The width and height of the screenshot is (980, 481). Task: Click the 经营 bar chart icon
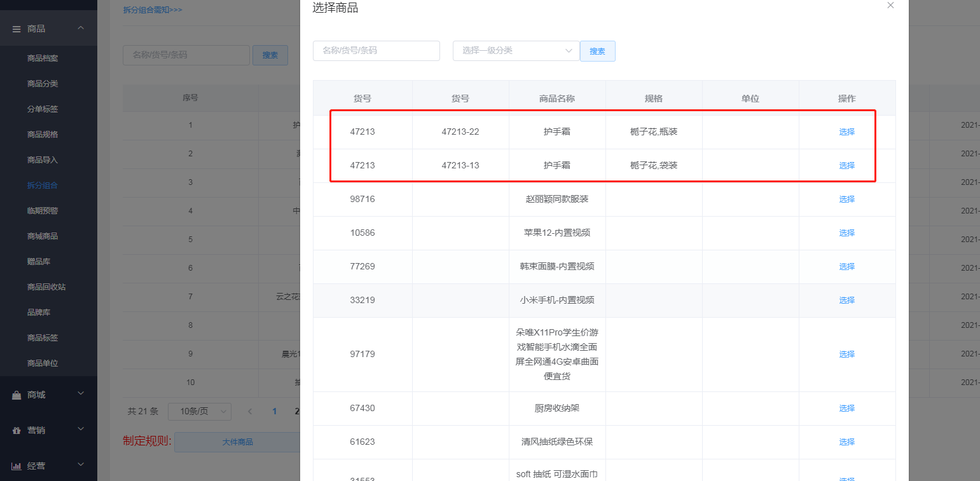(x=17, y=466)
